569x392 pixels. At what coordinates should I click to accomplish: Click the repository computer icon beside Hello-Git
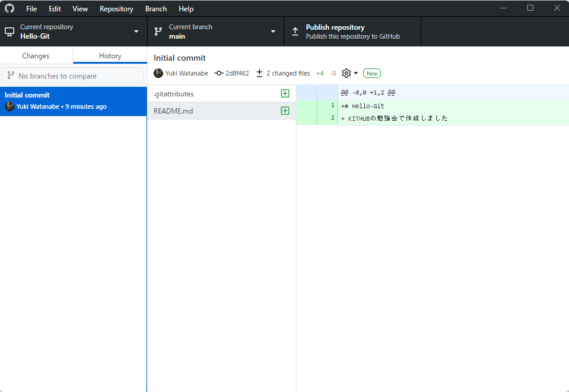coord(9,30)
